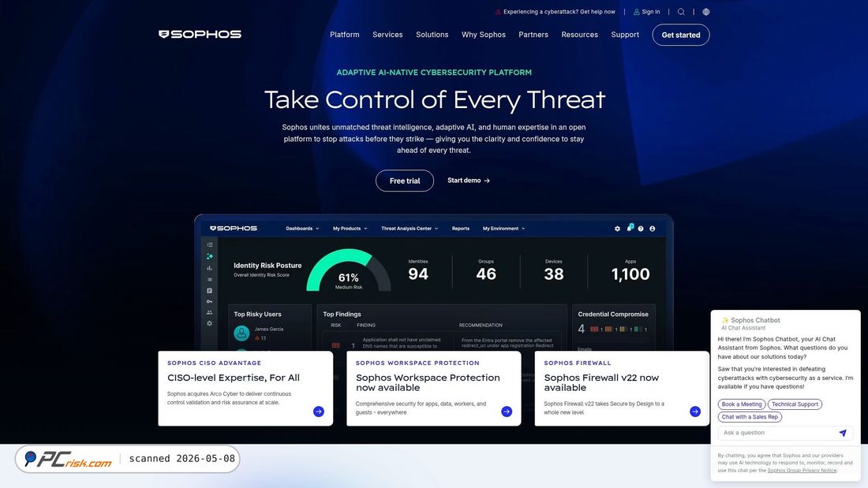868x488 pixels.
Task: Expand the Threat Analysis Center dropdown
Action: click(410, 229)
